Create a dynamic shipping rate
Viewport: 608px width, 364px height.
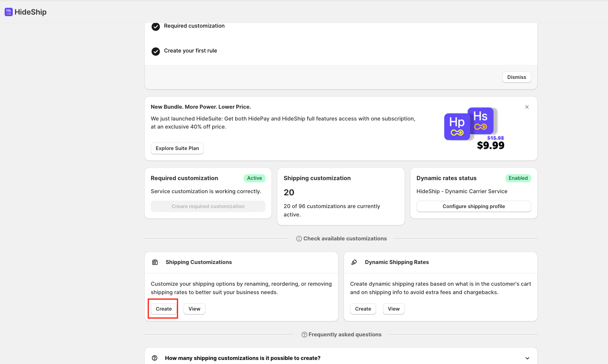click(x=363, y=309)
